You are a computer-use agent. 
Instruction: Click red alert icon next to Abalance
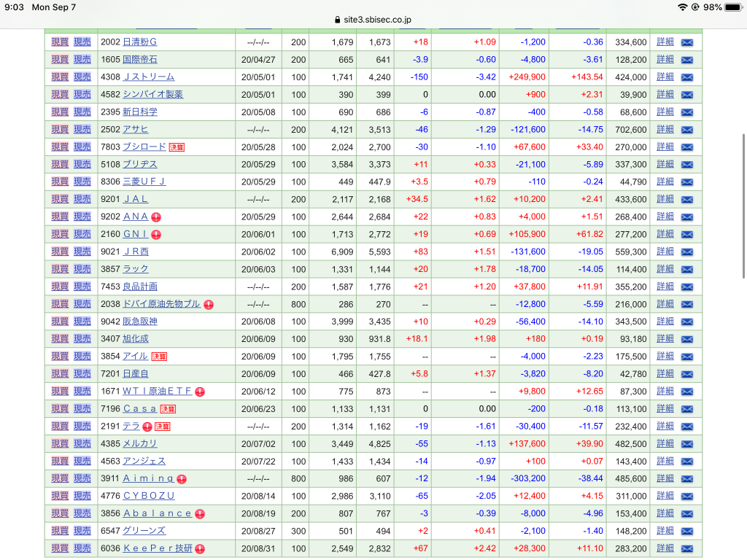tap(200, 514)
